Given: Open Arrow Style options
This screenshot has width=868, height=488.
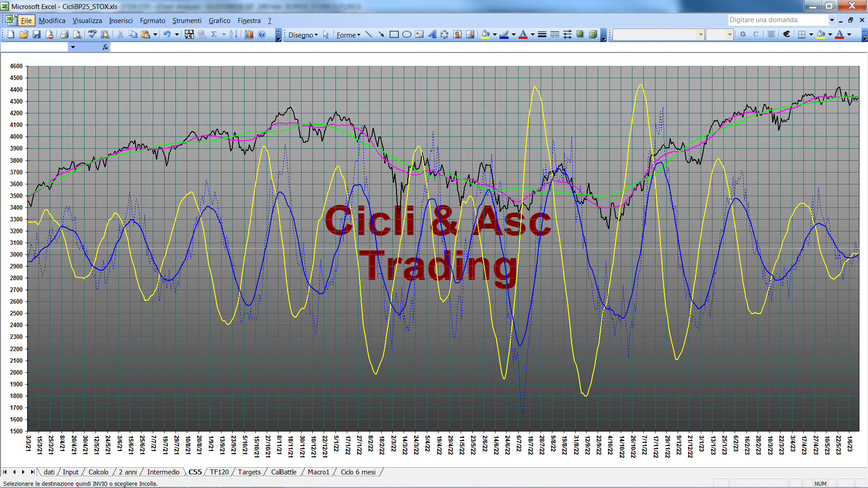Looking at the screenshot, I should (x=567, y=34).
